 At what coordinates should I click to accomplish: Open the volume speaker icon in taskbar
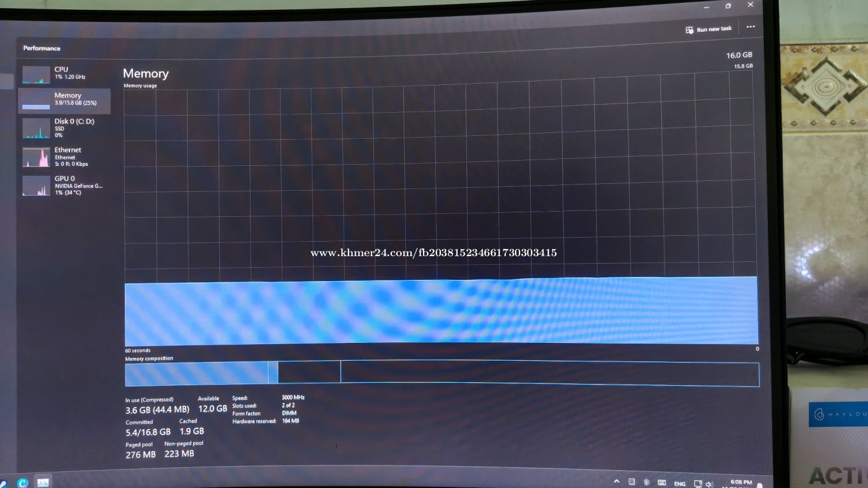coord(709,484)
